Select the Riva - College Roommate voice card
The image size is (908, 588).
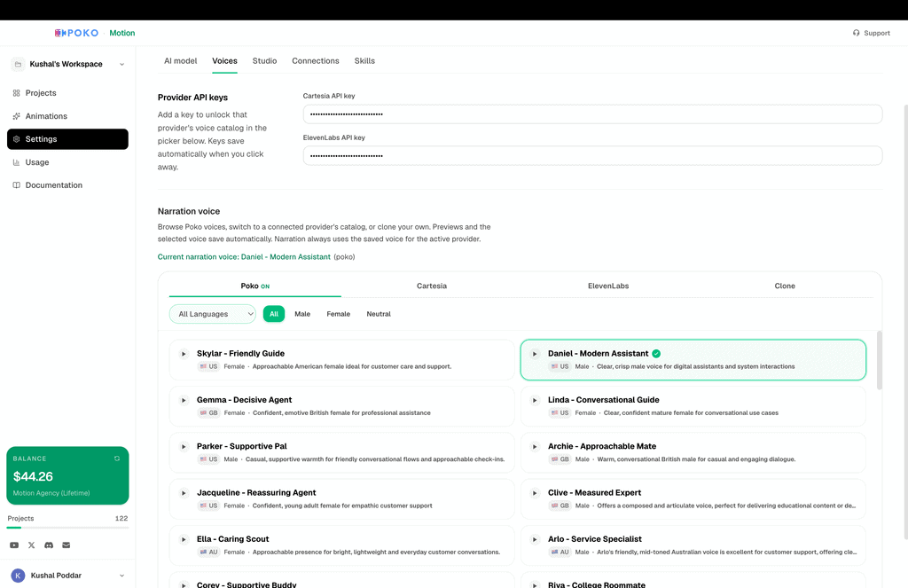coord(693,581)
